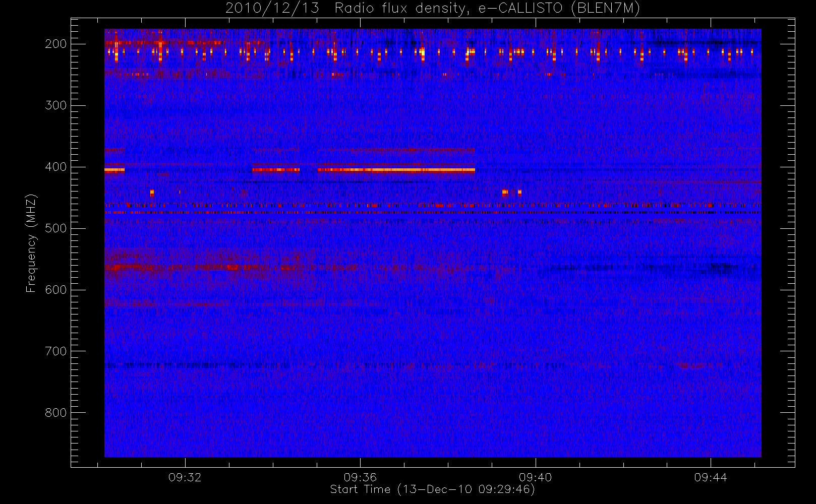Click the long bright 400 MHz emission band
The width and height of the screenshot is (816, 504).
(396, 170)
